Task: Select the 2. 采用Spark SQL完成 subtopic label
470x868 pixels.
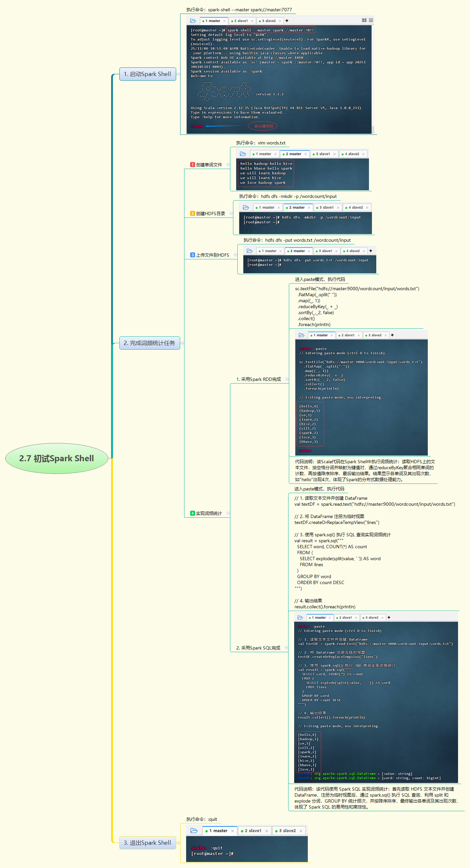Action: pos(258,648)
